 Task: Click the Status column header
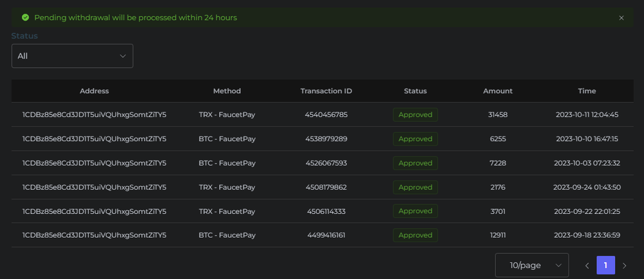click(415, 91)
